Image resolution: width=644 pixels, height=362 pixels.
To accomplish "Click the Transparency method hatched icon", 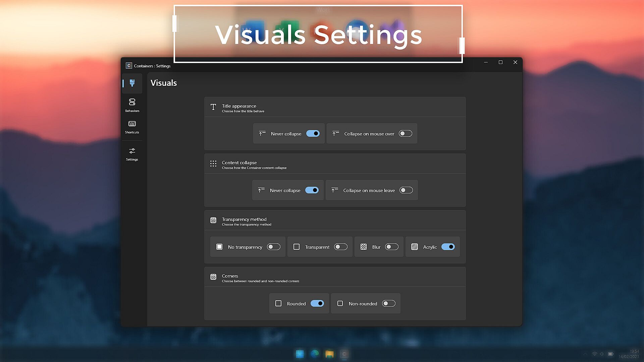I will (213, 220).
